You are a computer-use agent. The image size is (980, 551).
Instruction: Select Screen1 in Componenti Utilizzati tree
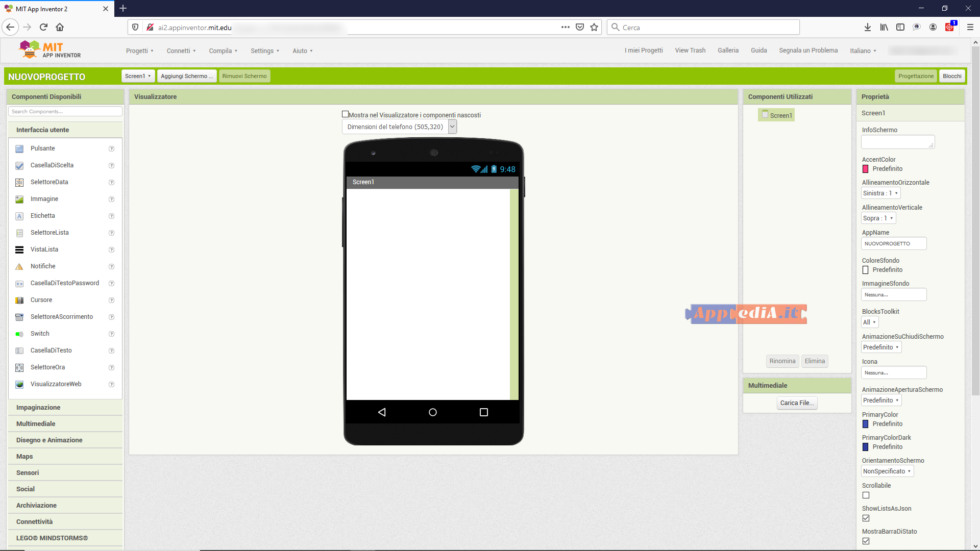(x=776, y=115)
